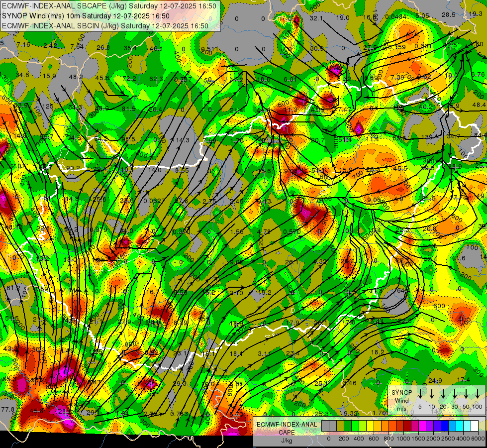Screen dimensions: 487x448
Task: Click the map value '2.75'
Action: [x=209, y=202]
